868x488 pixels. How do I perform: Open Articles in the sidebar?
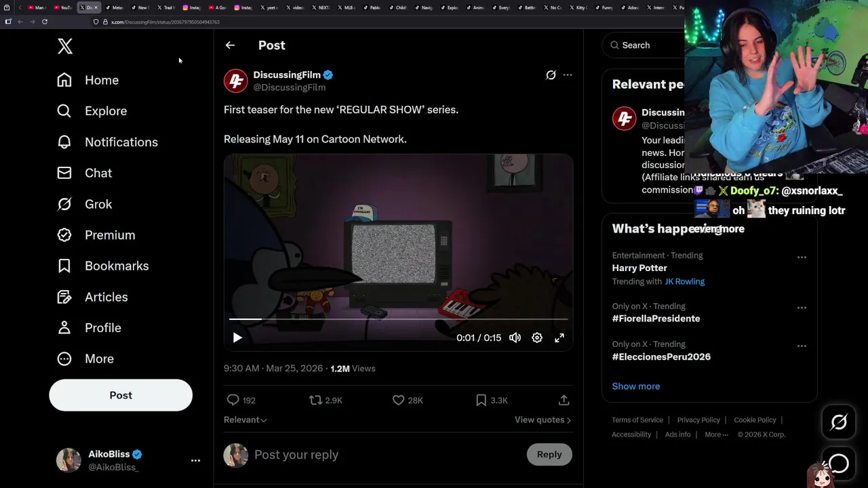[x=92, y=297]
